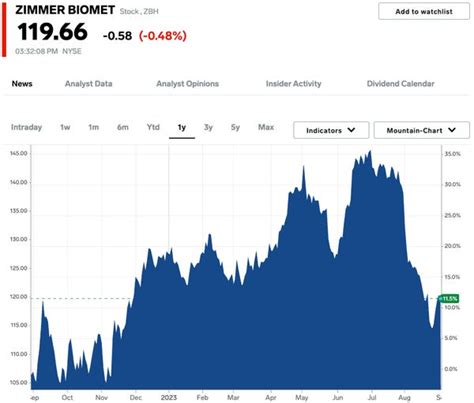Switch to the Analyst Data tab
474x403 pixels.
click(x=88, y=84)
